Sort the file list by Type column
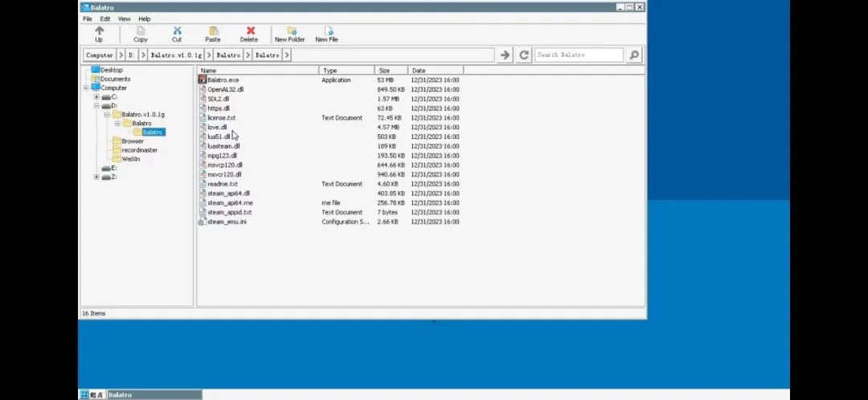This screenshot has width=868, height=400. [347, 70]
